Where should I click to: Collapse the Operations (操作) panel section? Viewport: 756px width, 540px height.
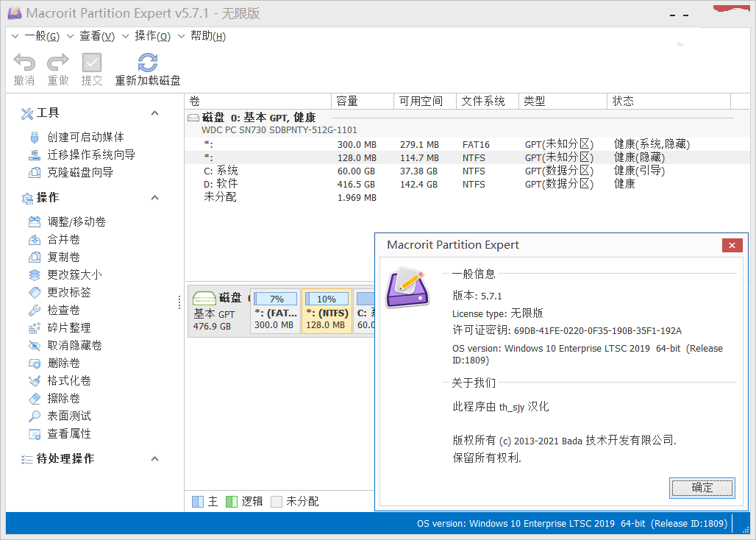point(154,198)
